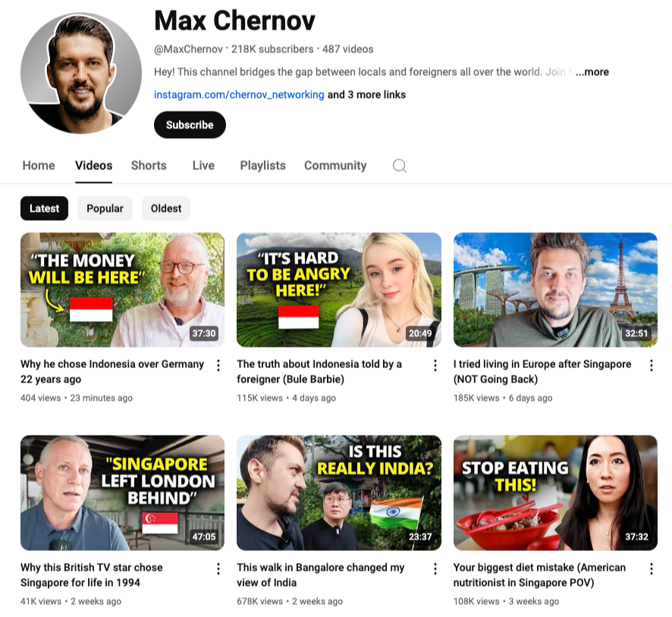Select the Oldest sort filter chip

pos(166,209)
